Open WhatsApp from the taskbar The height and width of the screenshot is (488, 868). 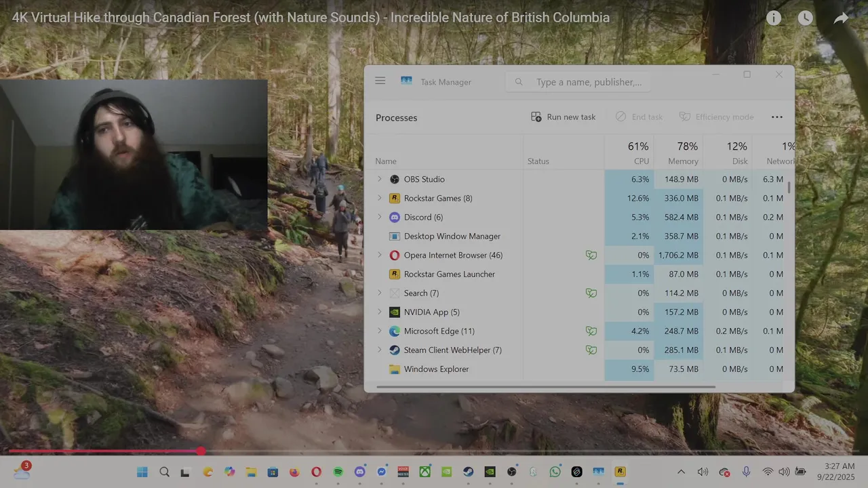point(555,472)
